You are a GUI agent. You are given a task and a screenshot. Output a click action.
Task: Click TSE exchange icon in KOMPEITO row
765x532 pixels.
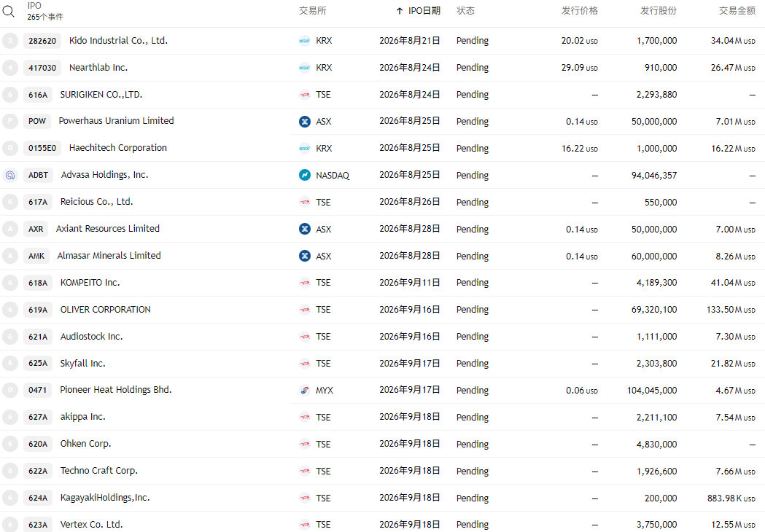tap(304, 283)
